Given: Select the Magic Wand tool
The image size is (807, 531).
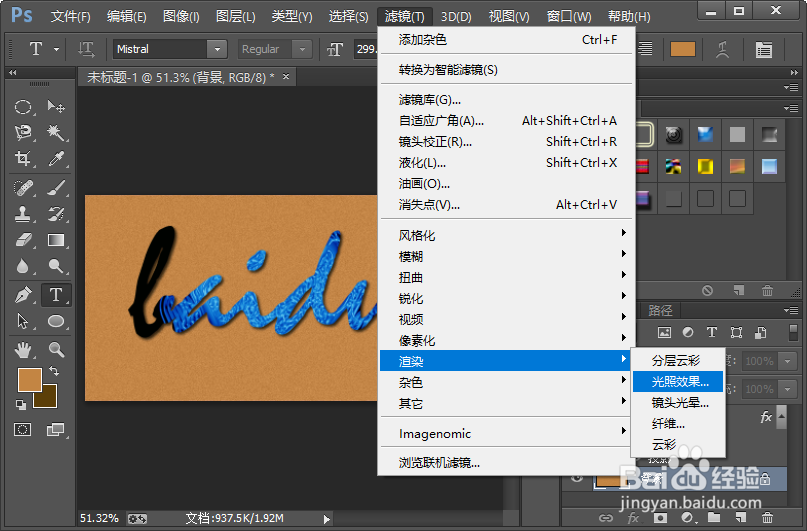Looking at the screenshot, I should click(x=56, y=133).
